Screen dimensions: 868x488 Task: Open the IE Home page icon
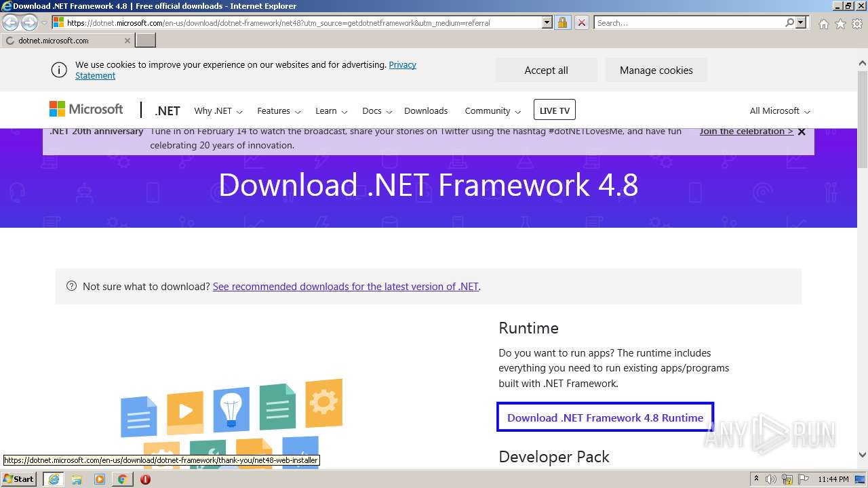coord(823,24)
